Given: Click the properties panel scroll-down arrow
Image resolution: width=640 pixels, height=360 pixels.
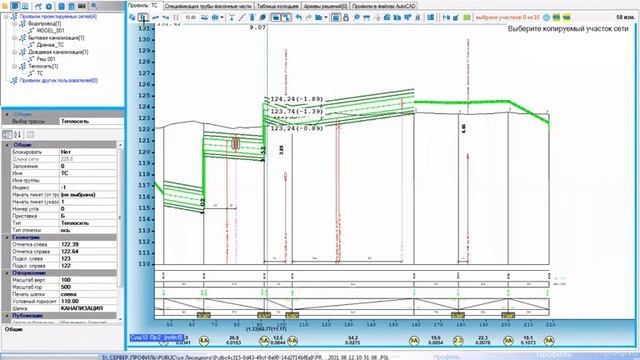Looking at the screenshot, I should [x=120, y=319].
